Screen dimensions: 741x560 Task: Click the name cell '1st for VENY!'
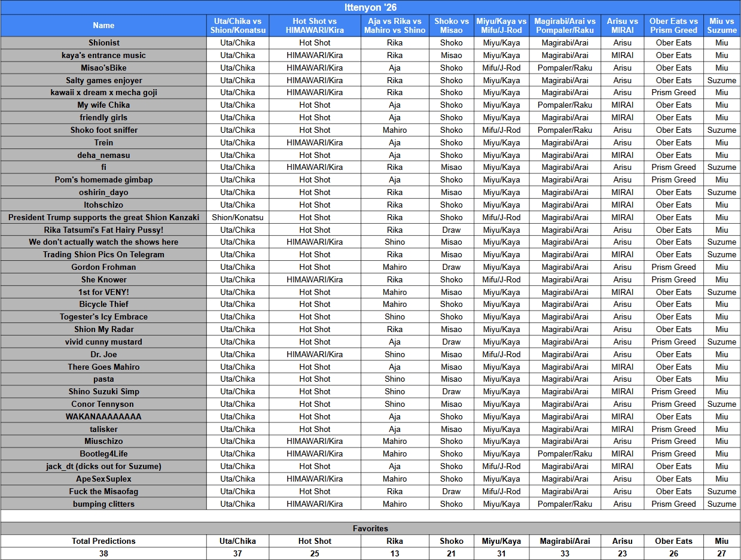(x=103, y=292)
